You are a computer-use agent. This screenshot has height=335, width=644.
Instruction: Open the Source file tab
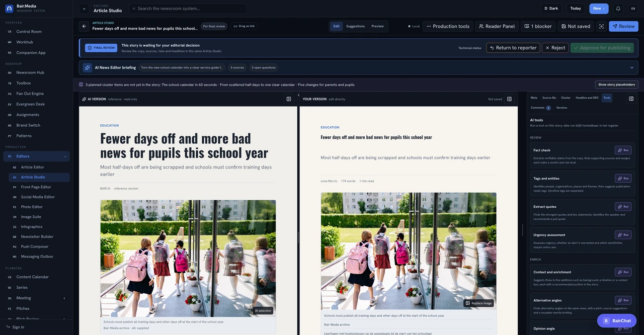pos(549,98)
